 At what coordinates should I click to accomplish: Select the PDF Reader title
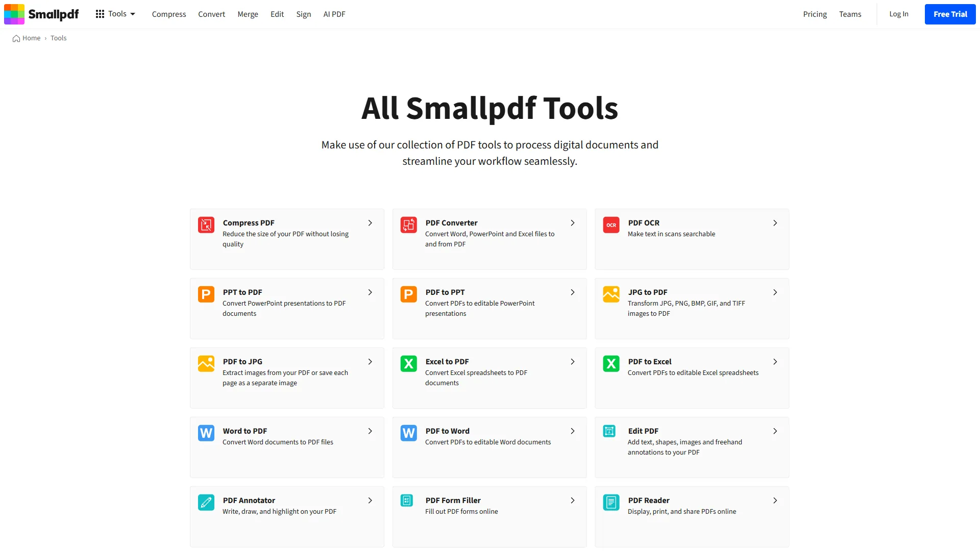(x=649, y=500)
